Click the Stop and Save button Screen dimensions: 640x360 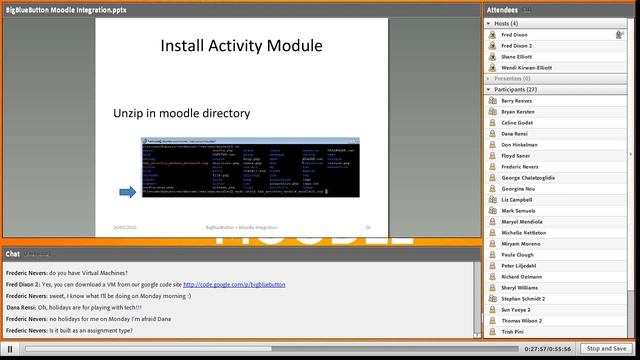point(606,349)
